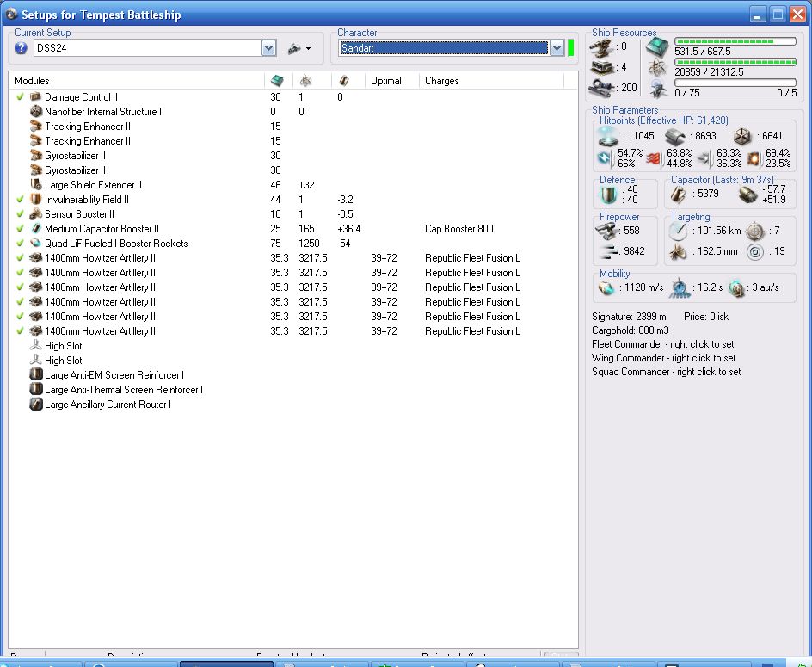The width and height of the screenshot is (812, 667).
Task: Click the Signature 2399 m value
Action: (x=629, y=317)
